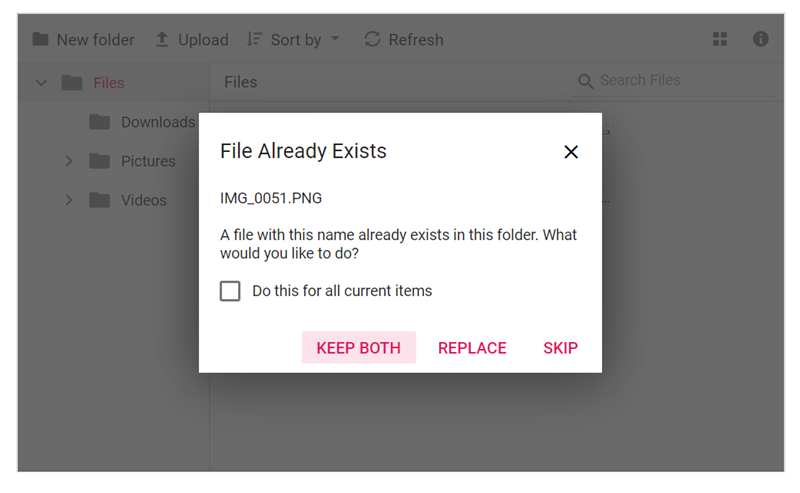Click the Pictures folder icon
Screen dimensions: 800x493
99,161
